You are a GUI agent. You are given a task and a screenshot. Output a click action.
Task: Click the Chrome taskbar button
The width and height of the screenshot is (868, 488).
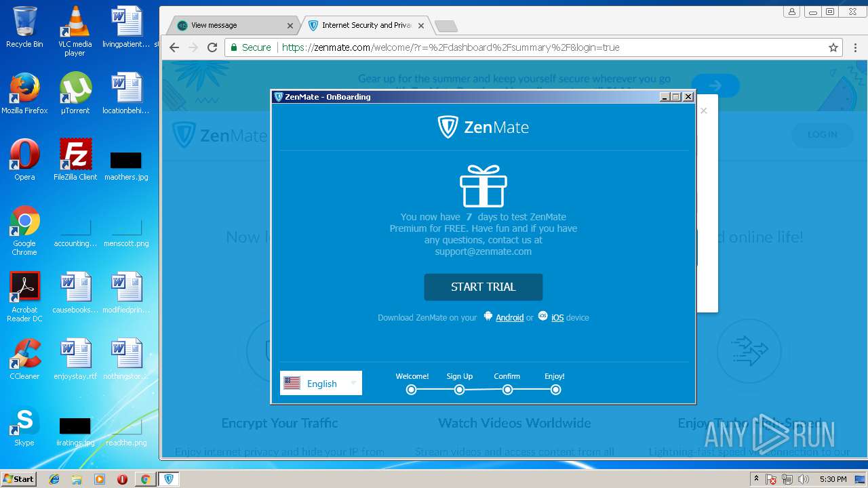pyautogui.click(x=144, y=479)
